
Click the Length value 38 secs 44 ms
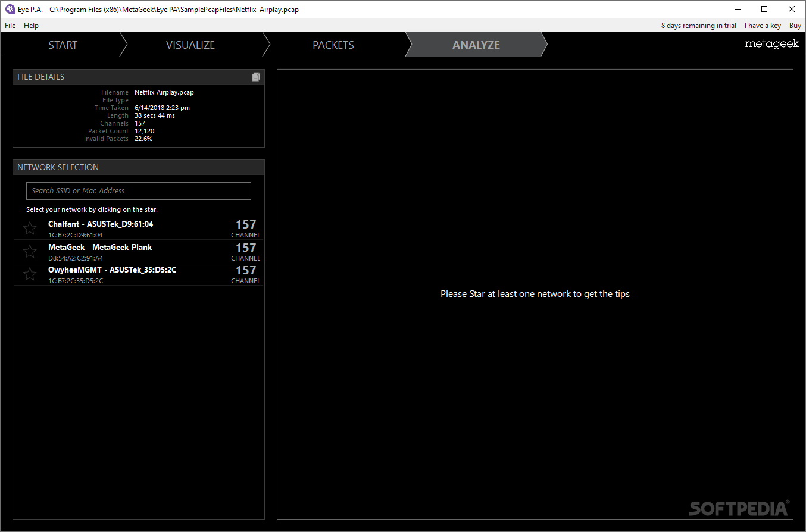(x=155, y=116)
